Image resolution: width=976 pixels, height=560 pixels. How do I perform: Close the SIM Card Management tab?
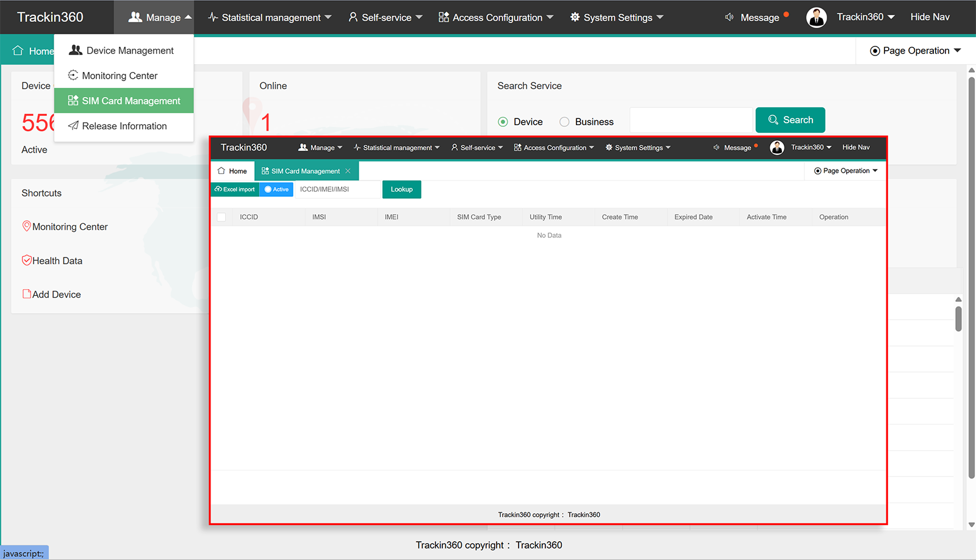pos(348,171)
